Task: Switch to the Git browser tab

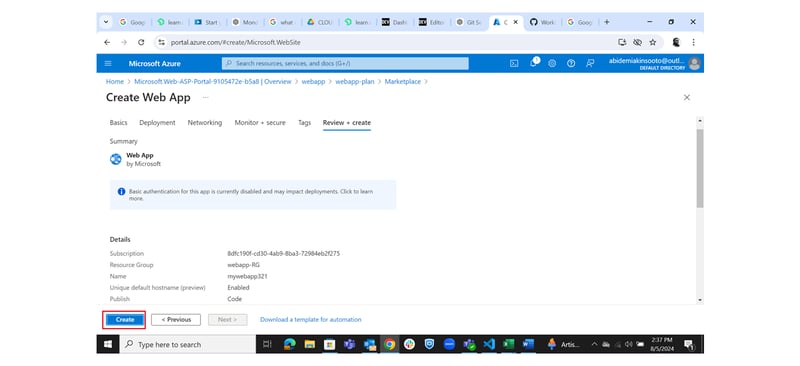Action: click(x=469, y=22)
